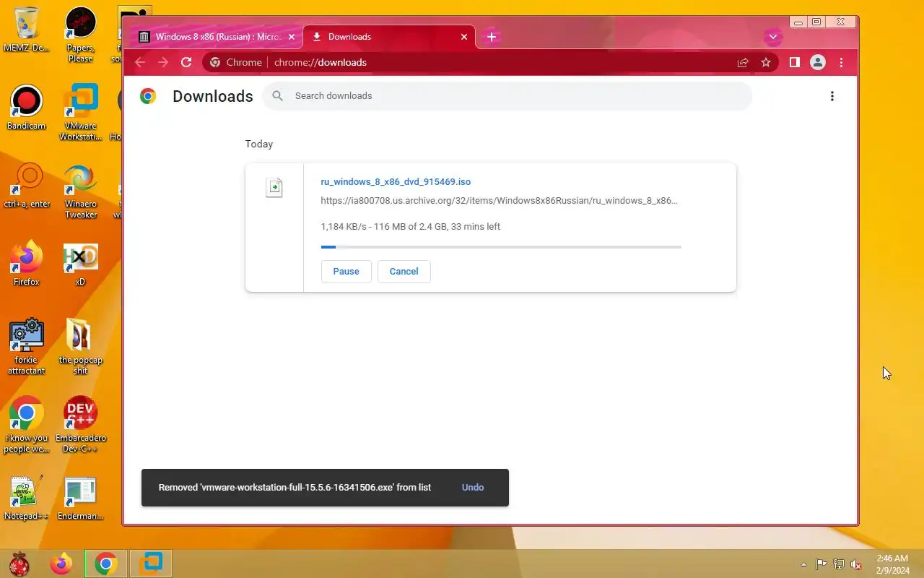Close the Downloads tab
The width and height of the screenshot is (924, 578).
(x=464, y=37)
